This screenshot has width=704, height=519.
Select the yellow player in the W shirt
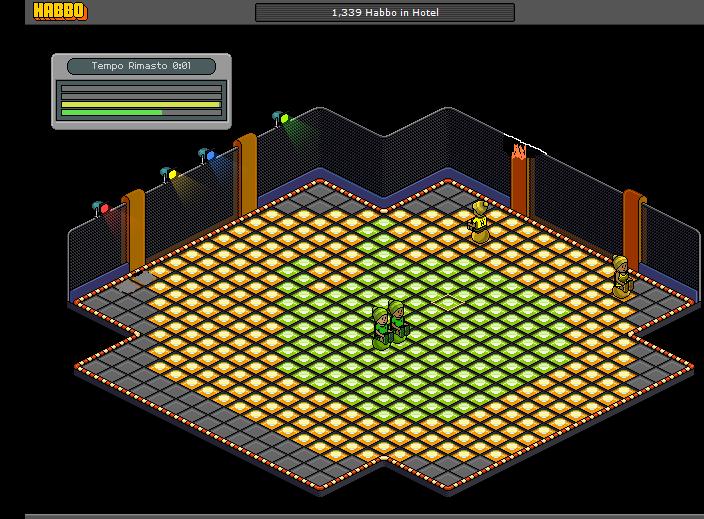pyautogui.click(x=480, y=222)
